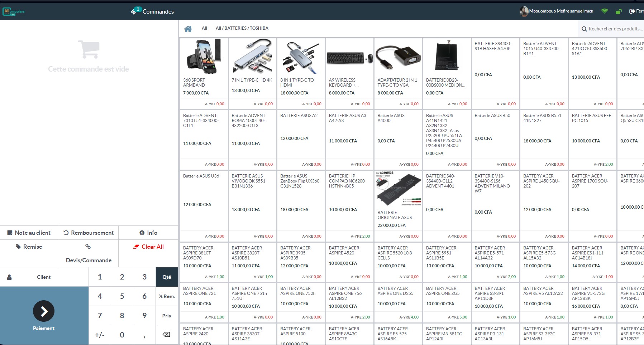Select the % Rem. mode button
644x345 pixels.
pyautogui.click(x=167, y=296)
